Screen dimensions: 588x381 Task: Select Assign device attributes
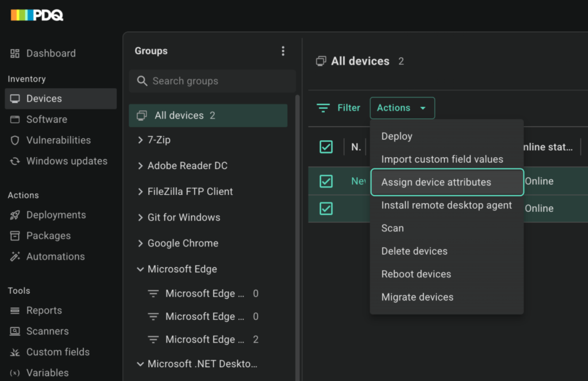click(x=447, y=182)
